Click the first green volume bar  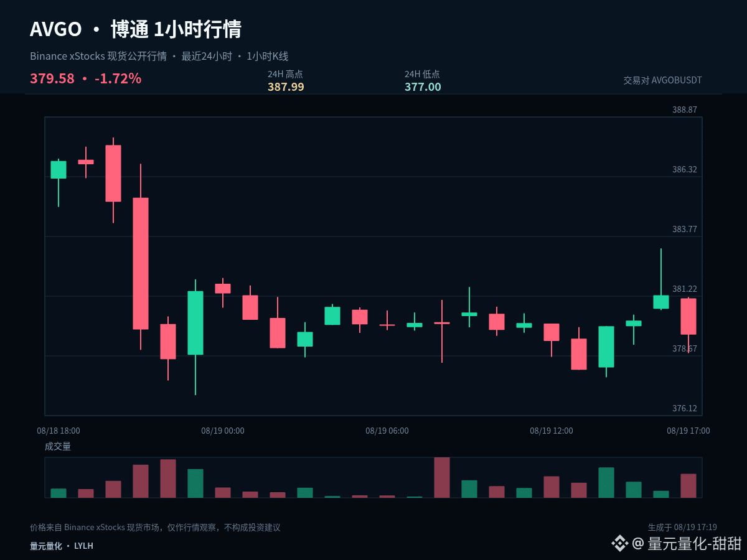(x=59, y=493)
